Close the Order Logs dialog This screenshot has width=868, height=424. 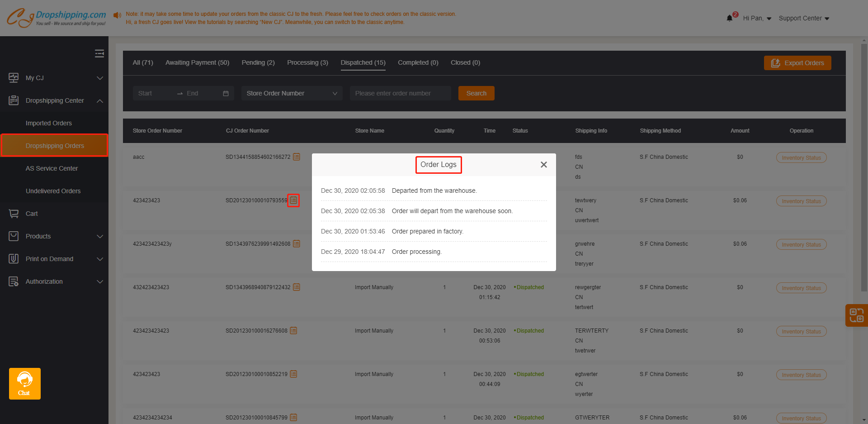click(x=543, y=165)
